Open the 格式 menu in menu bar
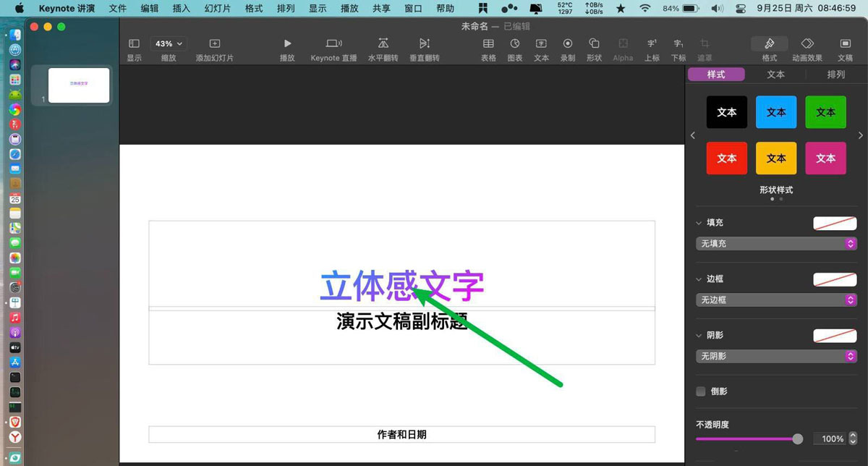 click(x=254, y=9)
